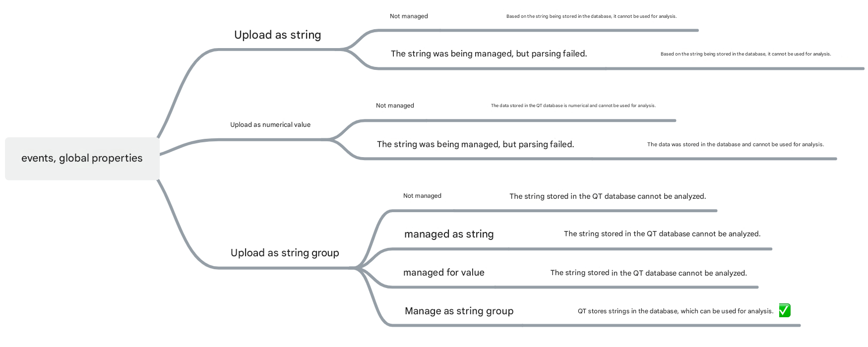This screenshot has width=868, height=347.
Task: Click the topmost 'cannot be used for analysis' note
Action: (x=591, y=16)
